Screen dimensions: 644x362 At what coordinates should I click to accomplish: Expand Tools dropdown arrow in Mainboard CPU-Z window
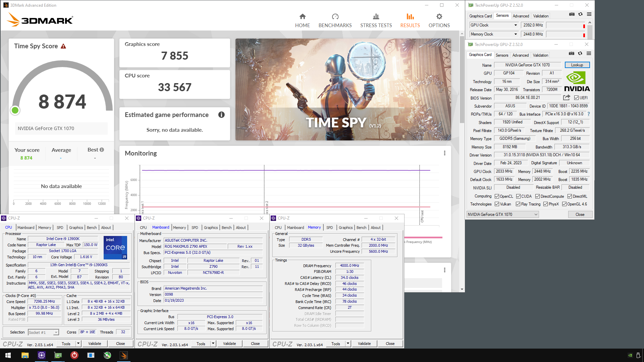[213, 344]
